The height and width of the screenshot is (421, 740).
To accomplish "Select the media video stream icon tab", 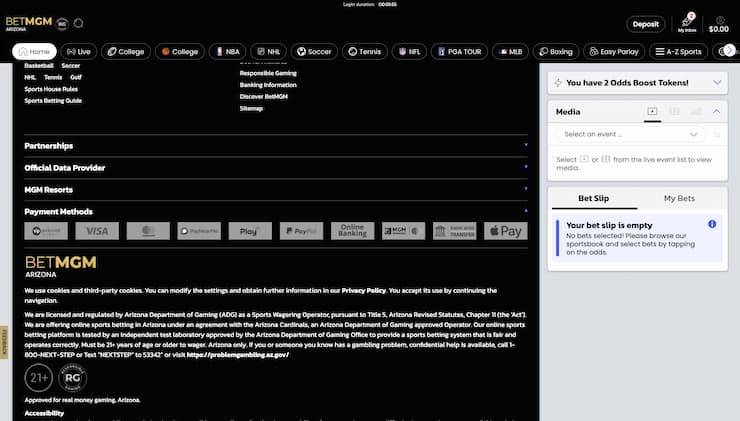I will click(652, 111).
